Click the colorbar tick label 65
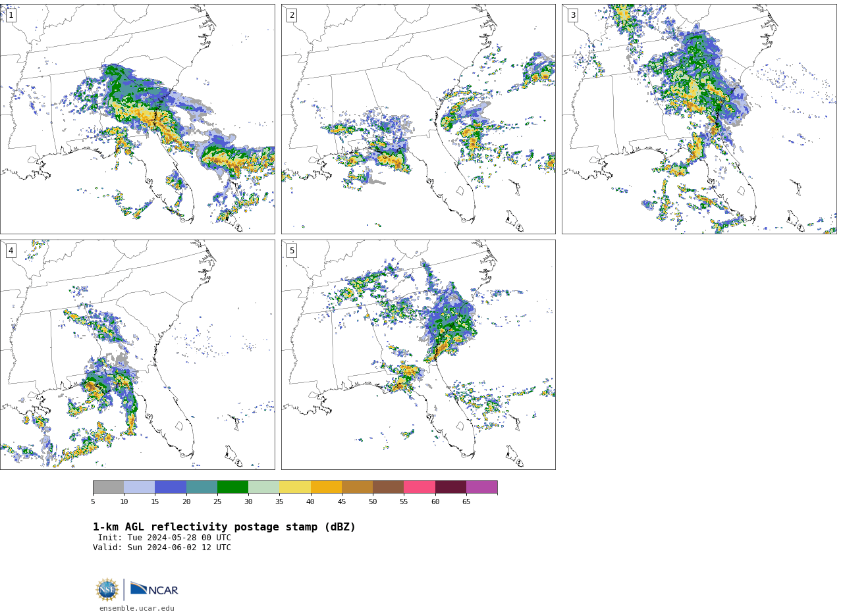This screenshot has width=843, height=616. pos(466,501)
